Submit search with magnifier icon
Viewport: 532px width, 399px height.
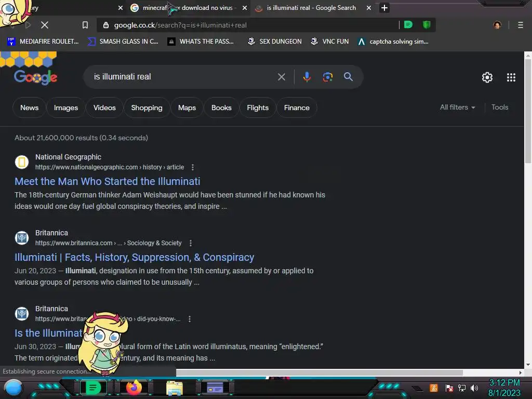click(348, 77)
